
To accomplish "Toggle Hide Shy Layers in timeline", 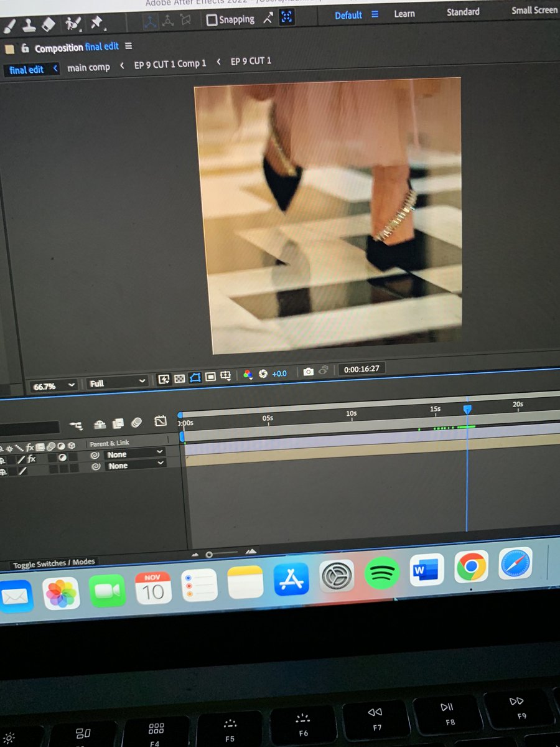I will pos(100,425).
